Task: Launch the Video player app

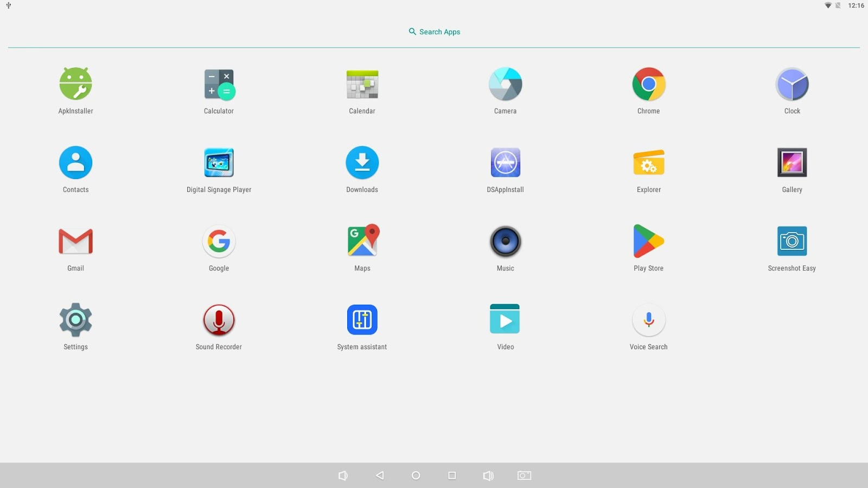Action: [x=505, y=320]
